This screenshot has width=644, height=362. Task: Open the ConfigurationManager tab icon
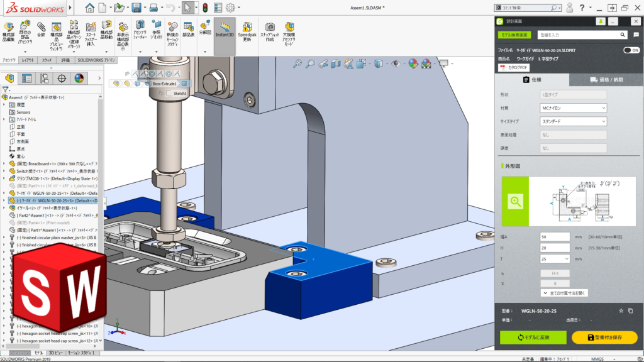44,79
